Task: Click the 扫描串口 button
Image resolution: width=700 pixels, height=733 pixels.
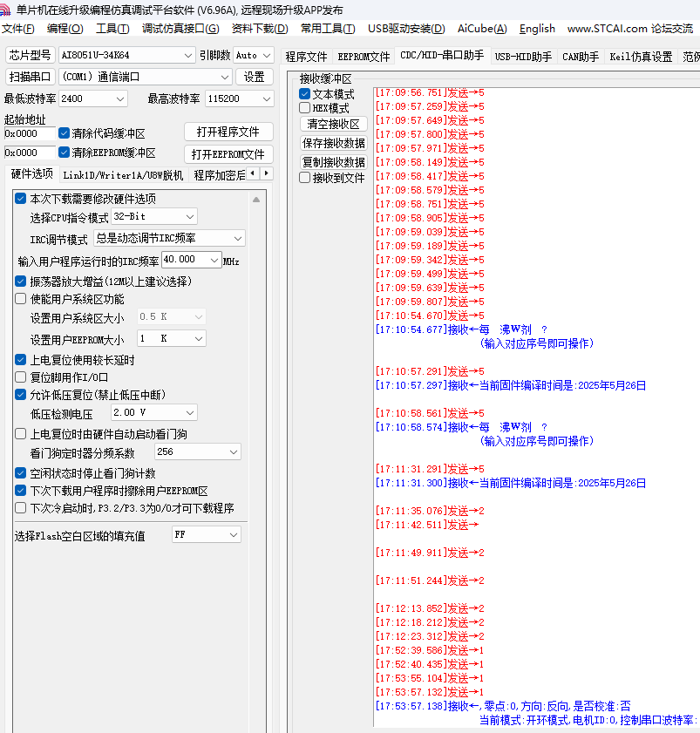Action: tap(31, 77)
